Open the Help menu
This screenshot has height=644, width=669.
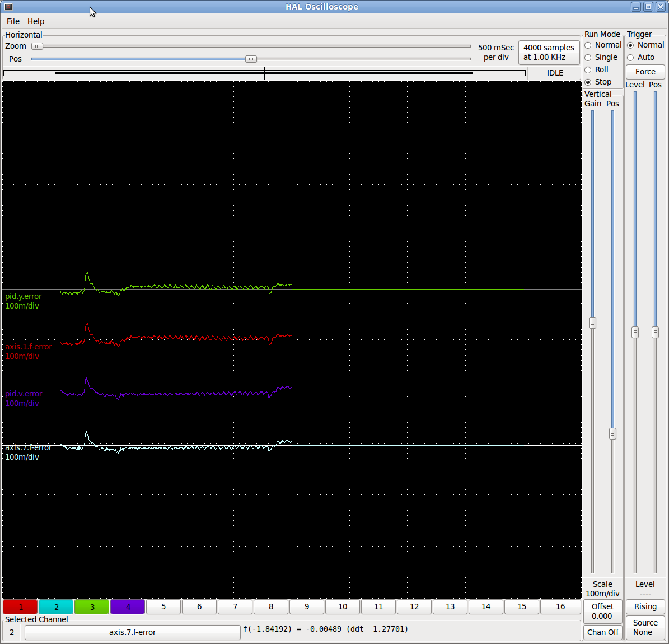click(36, 21)
